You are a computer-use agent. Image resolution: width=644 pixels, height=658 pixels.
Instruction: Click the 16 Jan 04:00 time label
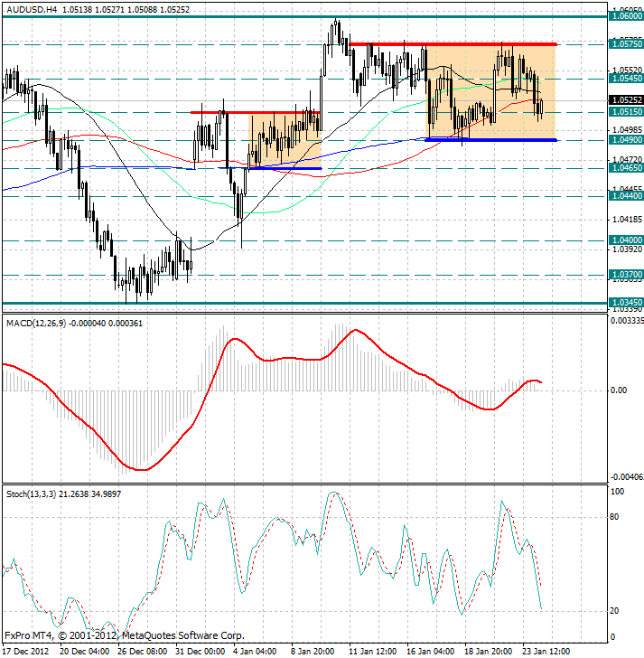click(431, 652)
